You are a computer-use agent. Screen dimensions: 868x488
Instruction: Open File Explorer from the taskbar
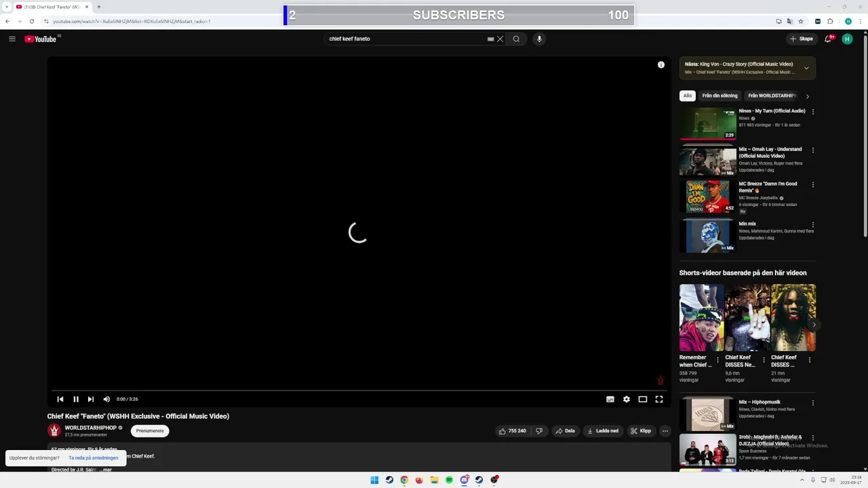pos(434,480)
